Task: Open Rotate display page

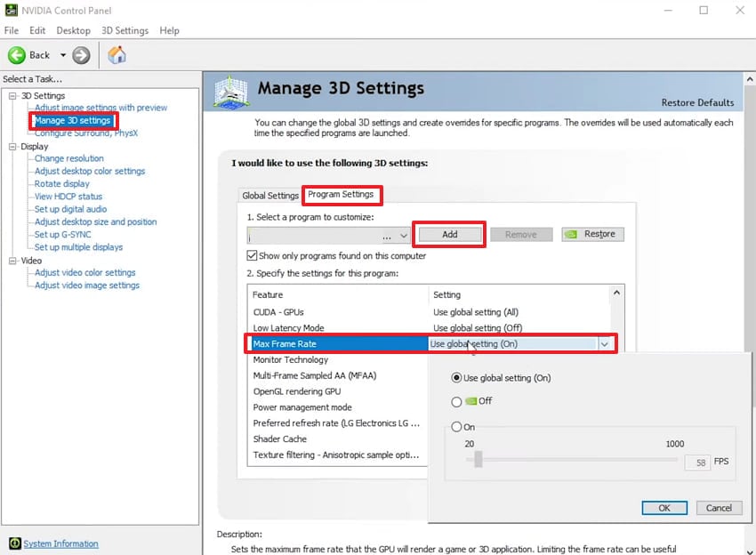Action: [61, 184]
